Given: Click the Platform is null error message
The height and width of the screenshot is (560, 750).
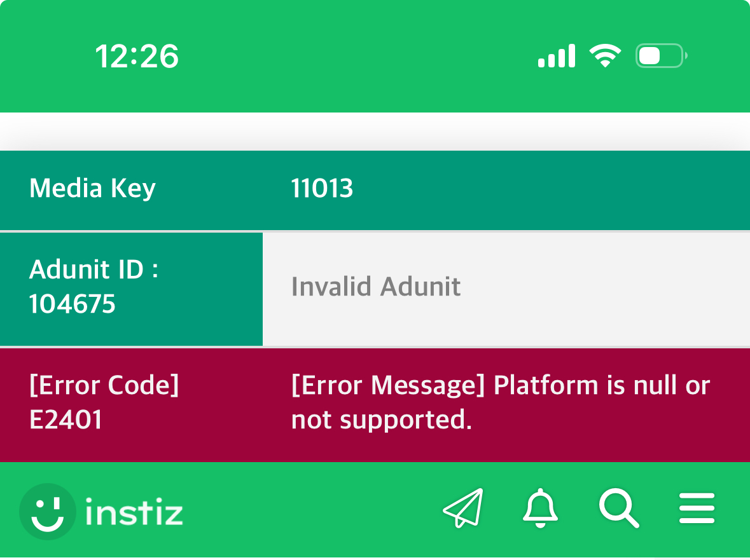Looking at the screenshot, I should [x=501, y=402].
